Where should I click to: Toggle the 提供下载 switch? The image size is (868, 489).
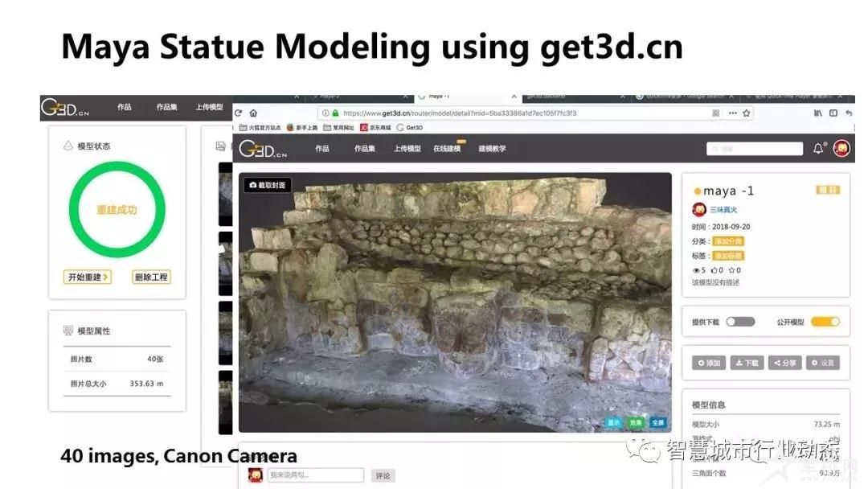click(740, 322)
